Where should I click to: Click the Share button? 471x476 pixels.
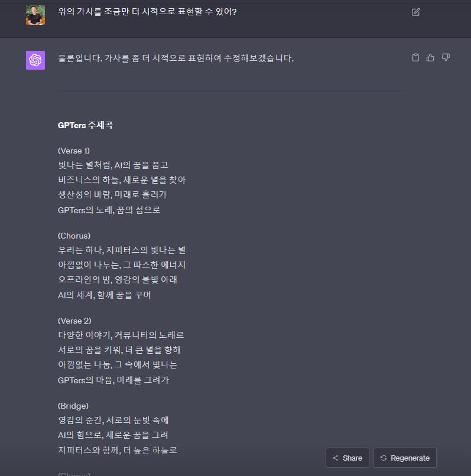[347, 458]
